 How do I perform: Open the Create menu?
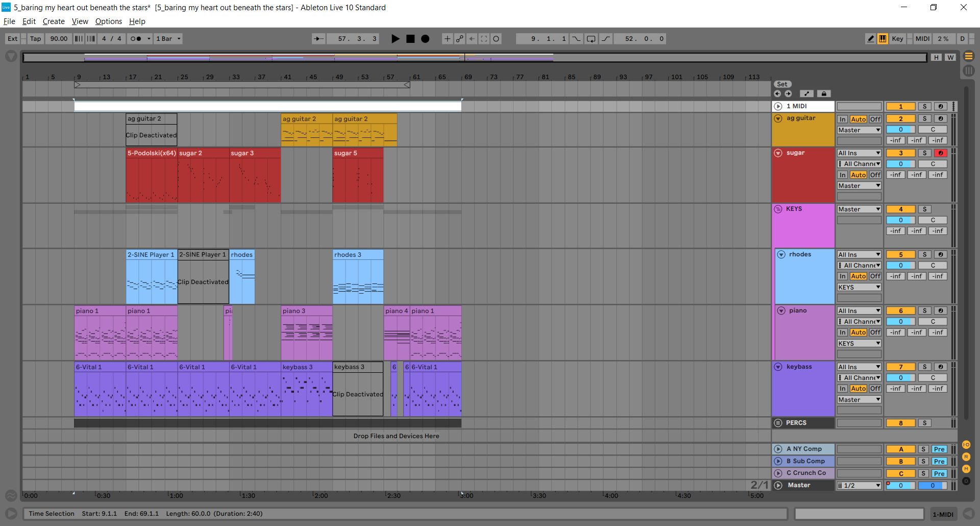tap(54, 21)
